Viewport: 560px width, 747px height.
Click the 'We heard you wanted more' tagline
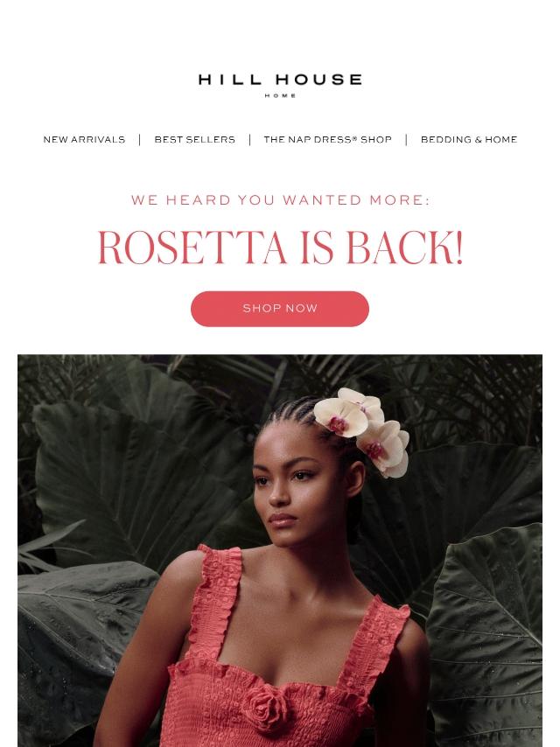[280, 200]
